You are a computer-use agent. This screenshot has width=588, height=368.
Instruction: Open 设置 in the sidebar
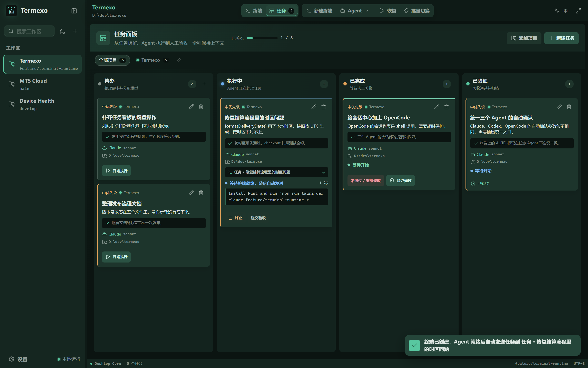coord(18,359)
